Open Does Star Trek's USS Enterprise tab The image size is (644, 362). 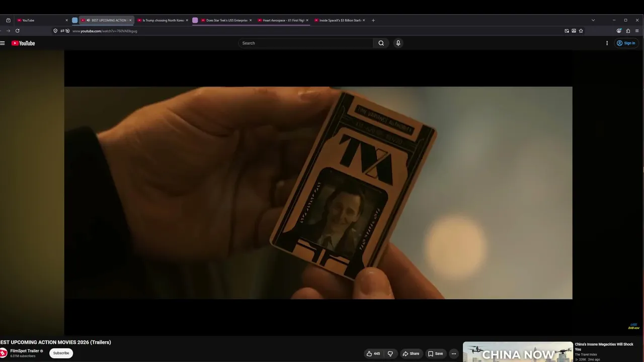[226, 20]
